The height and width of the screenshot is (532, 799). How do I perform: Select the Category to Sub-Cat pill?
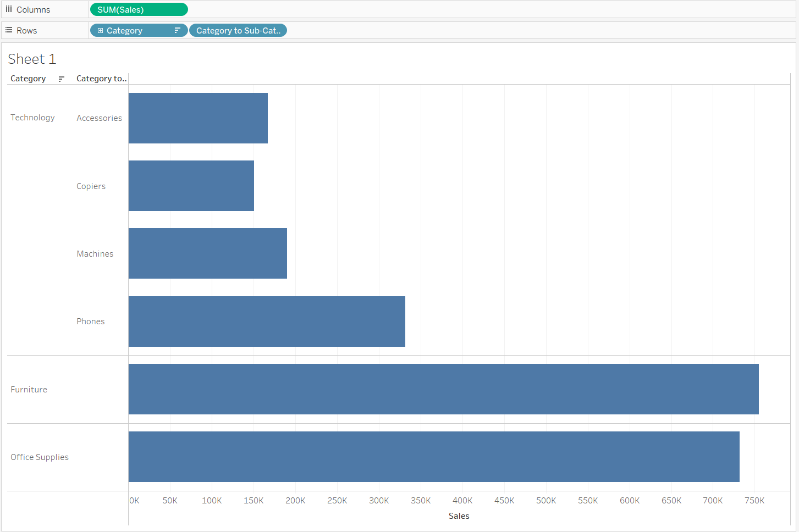(x=238, y=31)
